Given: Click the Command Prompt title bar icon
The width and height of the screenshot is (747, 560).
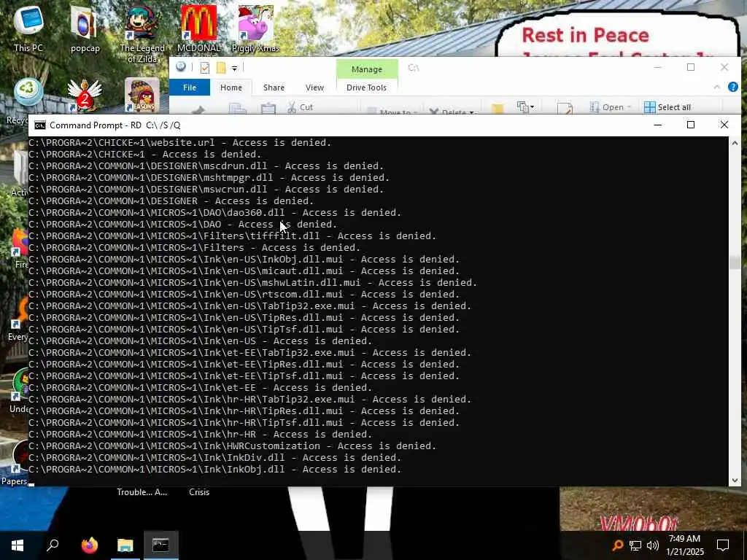Looking at the screenshot, I should (40, 125).
